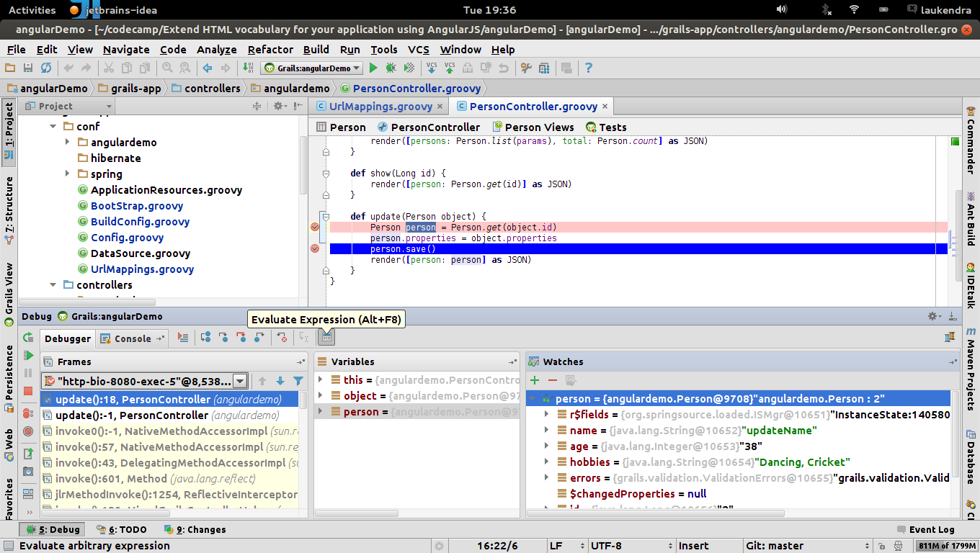Click the Evaluate Expression calculator icon
The image size is (980, 553).
(326, 337)
